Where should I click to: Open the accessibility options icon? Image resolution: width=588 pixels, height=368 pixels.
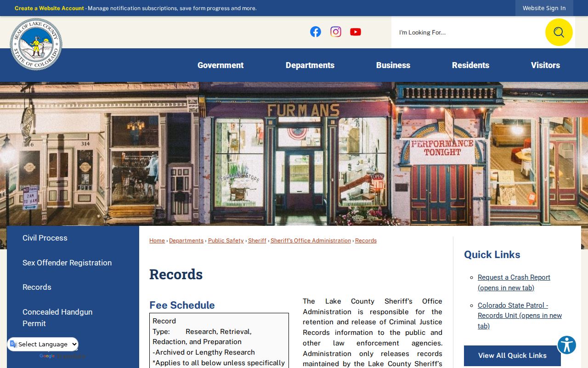(x=567, y=345)
